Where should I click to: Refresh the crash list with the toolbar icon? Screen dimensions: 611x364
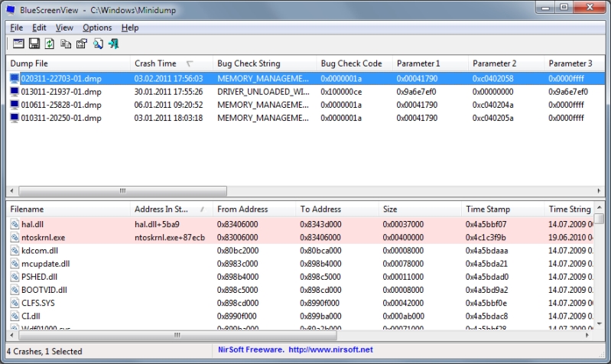point(50,44)
